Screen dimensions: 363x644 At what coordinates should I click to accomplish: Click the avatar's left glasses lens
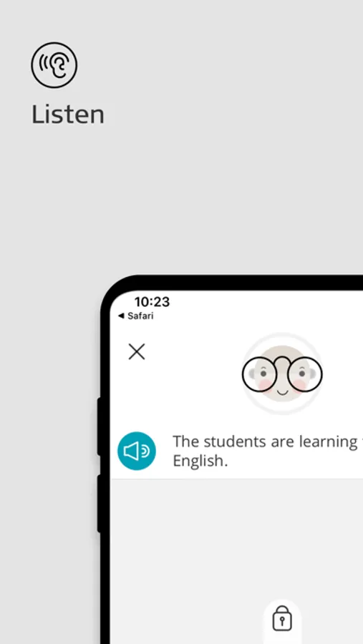[260, 374]
